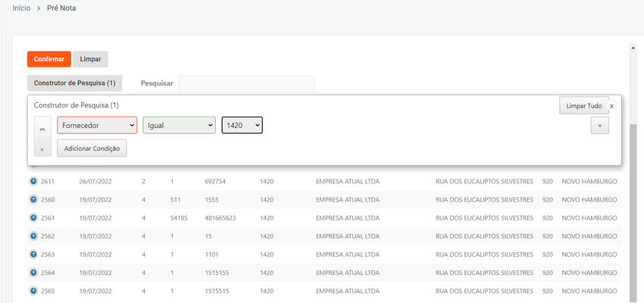Click cell 1555 in row 2560
The width and height of the screenshot is (644, 303).
pos(211,199)
